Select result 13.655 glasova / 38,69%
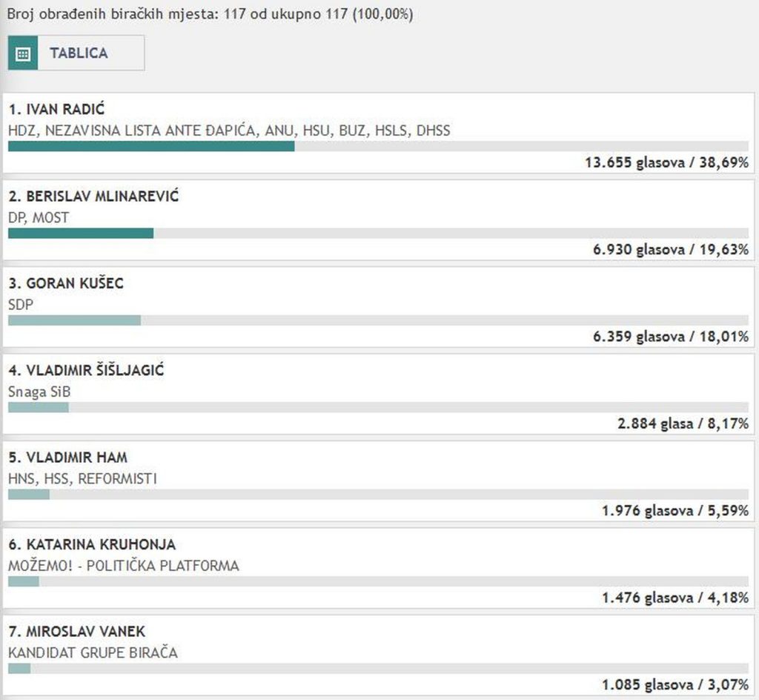 pos(666,162)
